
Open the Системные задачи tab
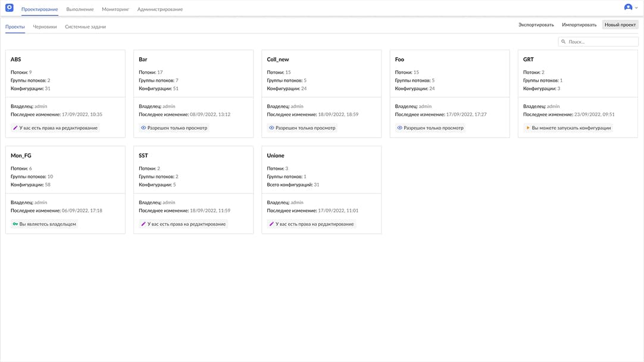[x=85, y=26]
